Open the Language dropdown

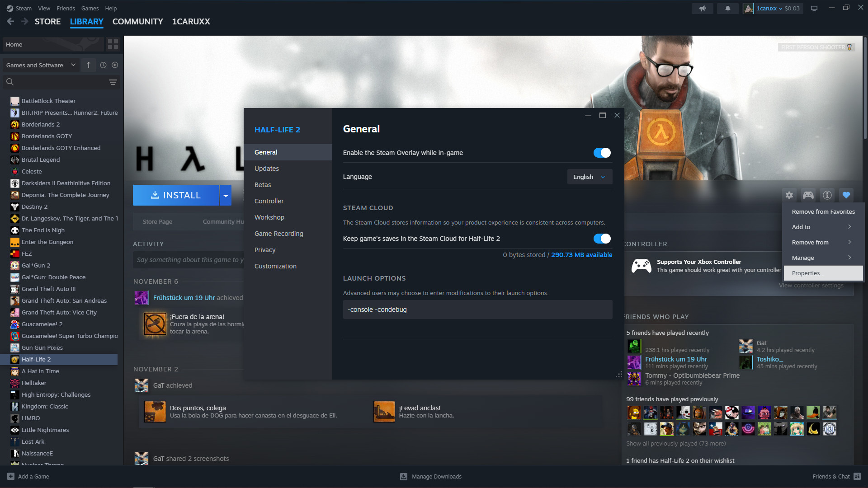click(590, 177)
